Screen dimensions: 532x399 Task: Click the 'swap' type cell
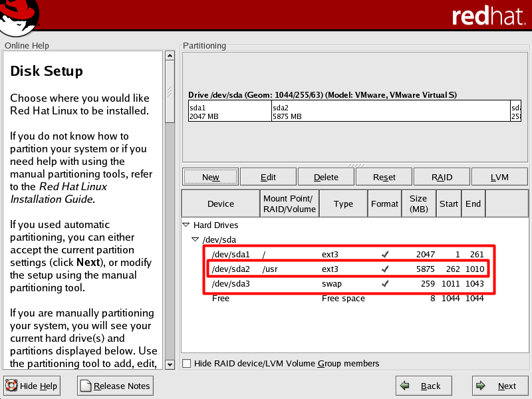[x=331, y=284]
